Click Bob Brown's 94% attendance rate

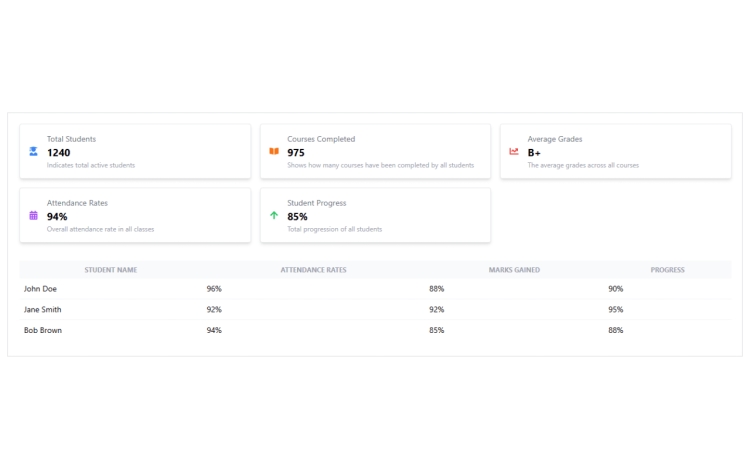214,330
